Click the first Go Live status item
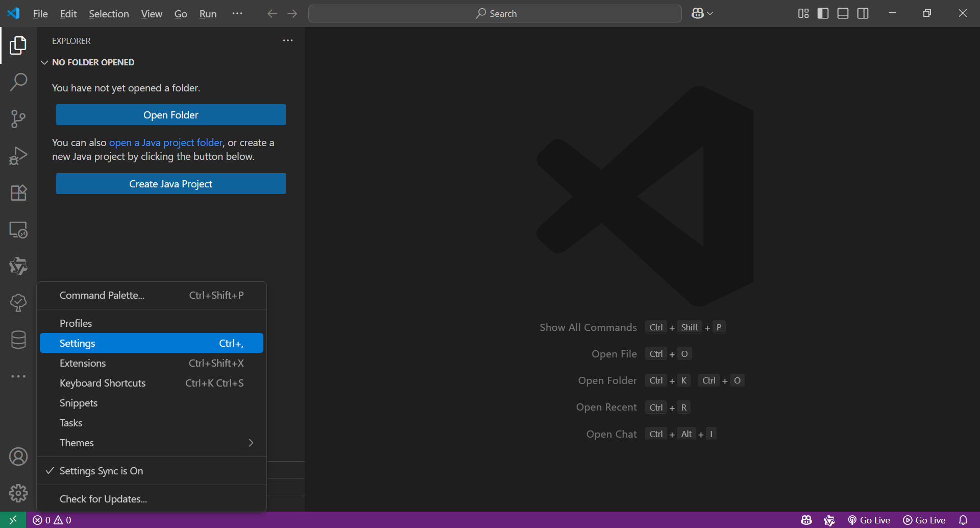The height and width of the screenshot is (528, 980). click(x=869, y=520)
